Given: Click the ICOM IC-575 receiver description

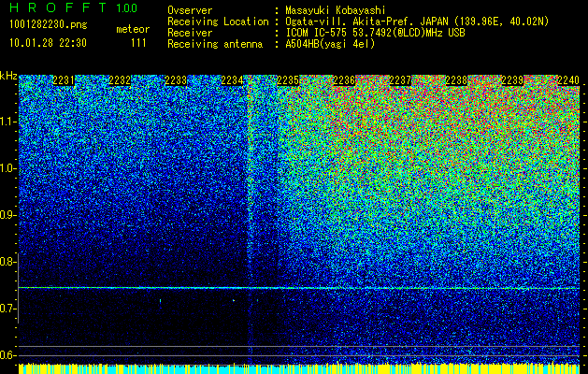Looking at the screenshot, I should click(376, 33).
